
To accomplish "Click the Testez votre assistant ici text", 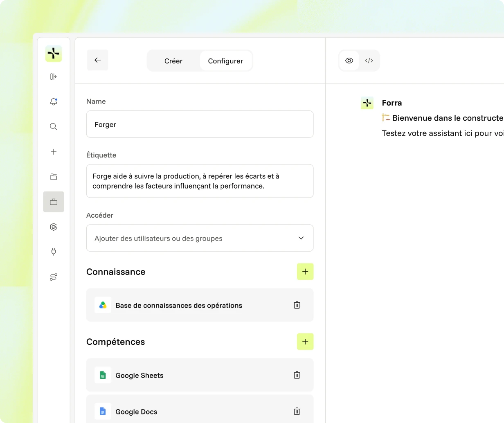I will click(443, 133).
